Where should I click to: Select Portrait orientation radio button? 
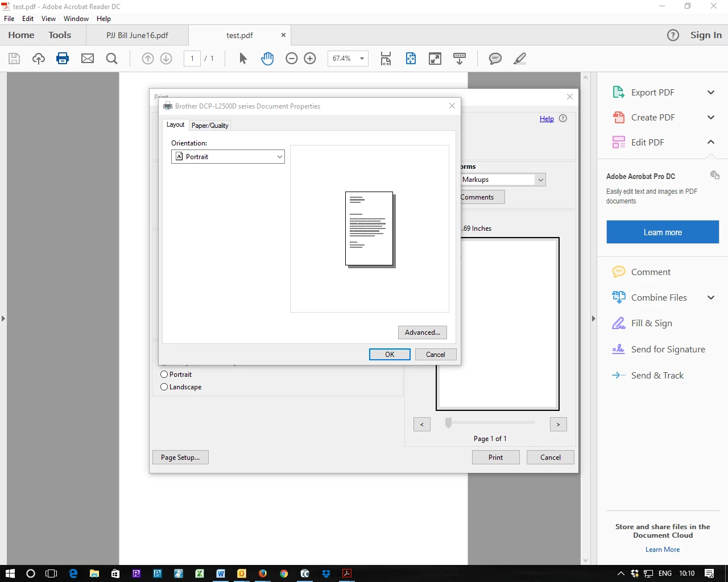tap(164, 375)
